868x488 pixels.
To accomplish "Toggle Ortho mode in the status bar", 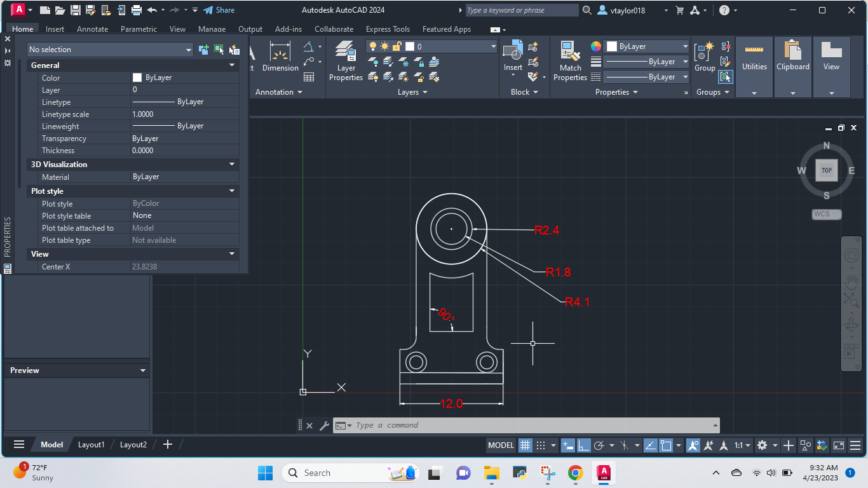I will 583,445.
